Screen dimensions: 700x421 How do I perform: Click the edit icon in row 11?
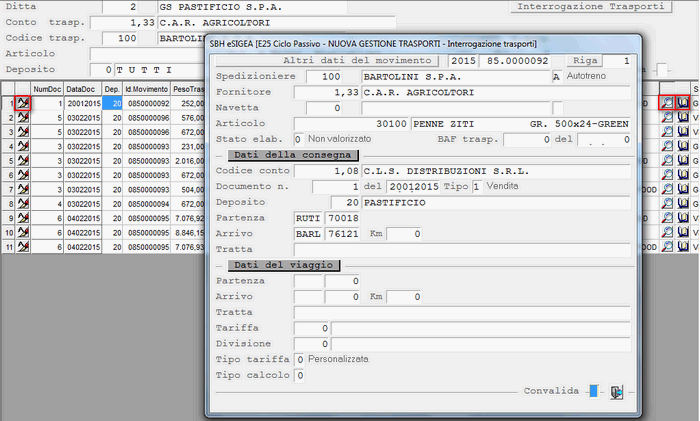(23, 246)
